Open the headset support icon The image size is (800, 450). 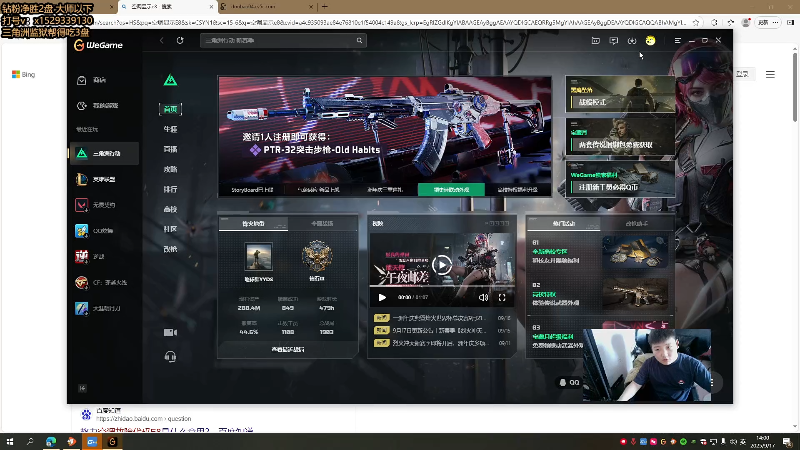pos(170,356)
